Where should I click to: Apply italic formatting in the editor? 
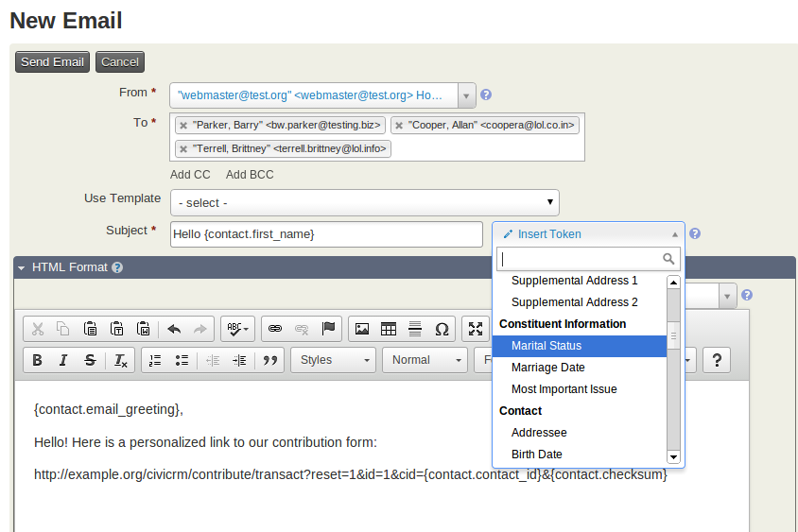pos(63,360)
